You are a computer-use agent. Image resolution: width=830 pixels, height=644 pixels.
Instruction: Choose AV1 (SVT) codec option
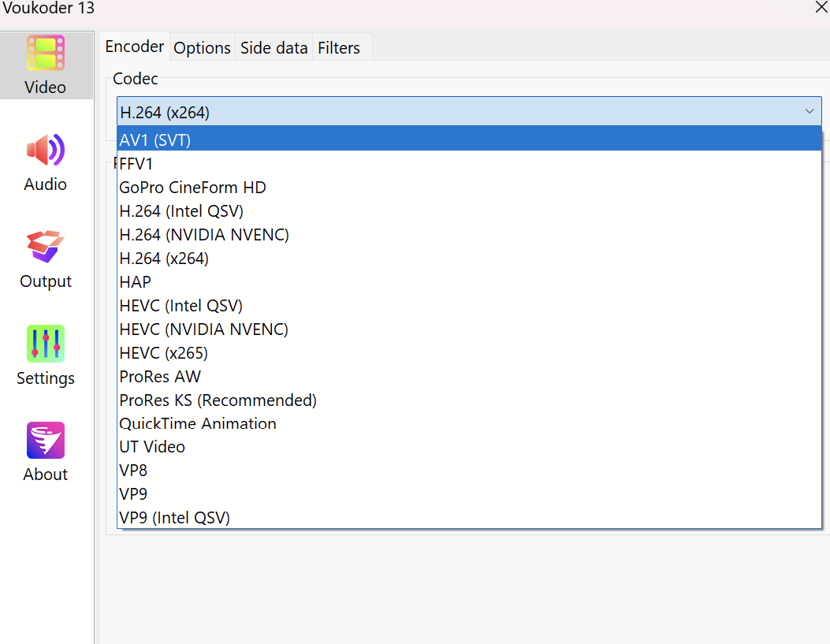(x=155, y=140)
